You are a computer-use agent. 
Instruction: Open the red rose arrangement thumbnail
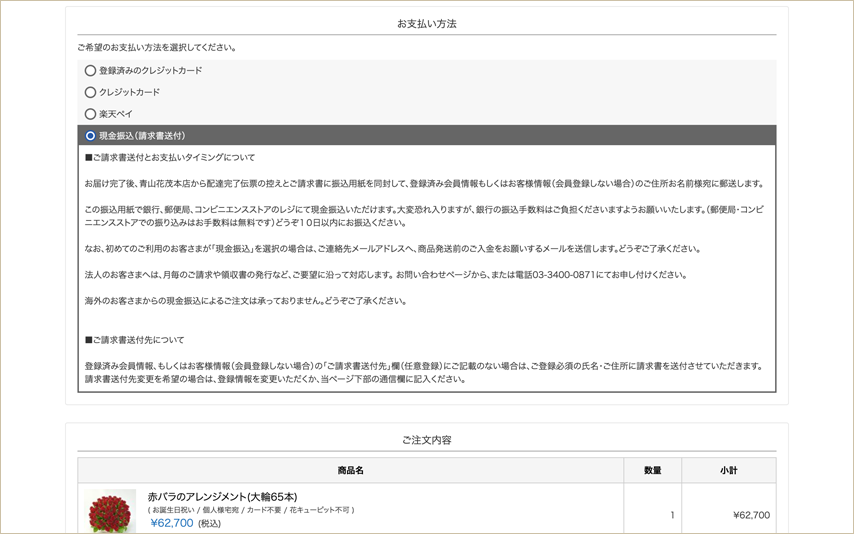111,512
